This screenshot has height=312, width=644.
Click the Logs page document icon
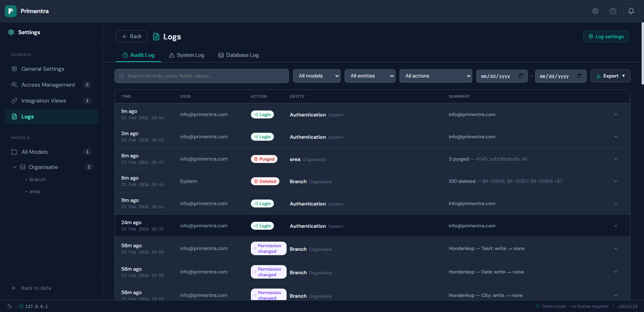click(156, 37)
